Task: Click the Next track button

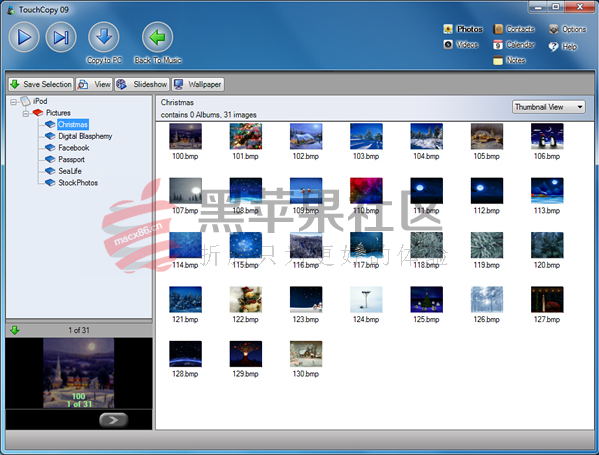Action: [61, 37]
